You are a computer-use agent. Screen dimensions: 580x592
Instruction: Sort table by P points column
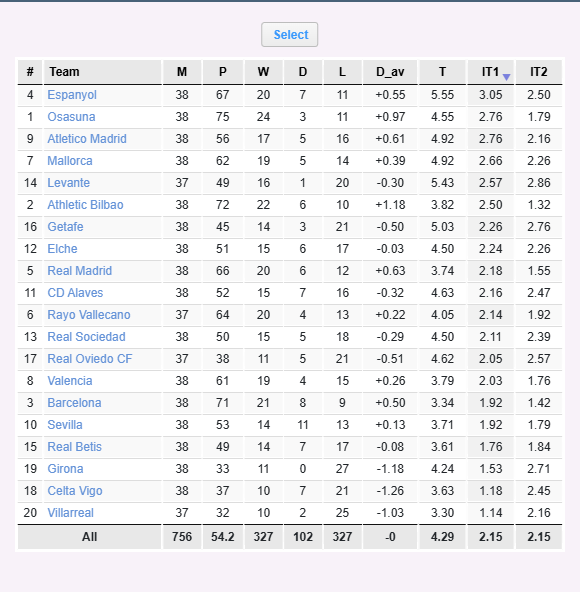tap(223, 72)
